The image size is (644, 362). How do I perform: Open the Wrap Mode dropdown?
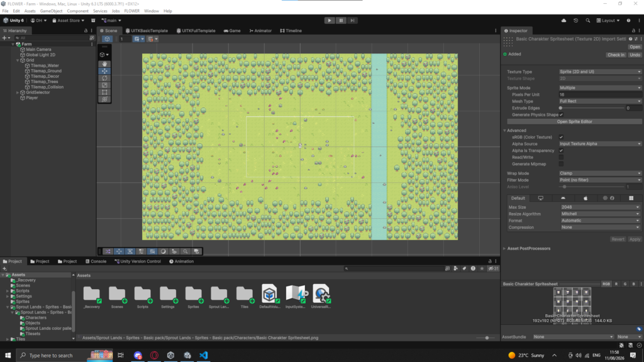599,173
